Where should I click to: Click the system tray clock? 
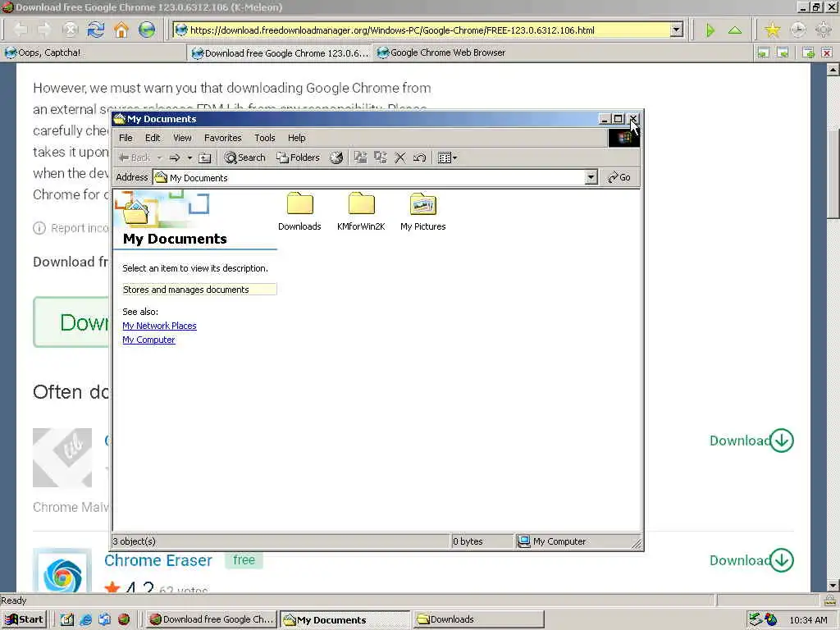(x=808, y=620)
